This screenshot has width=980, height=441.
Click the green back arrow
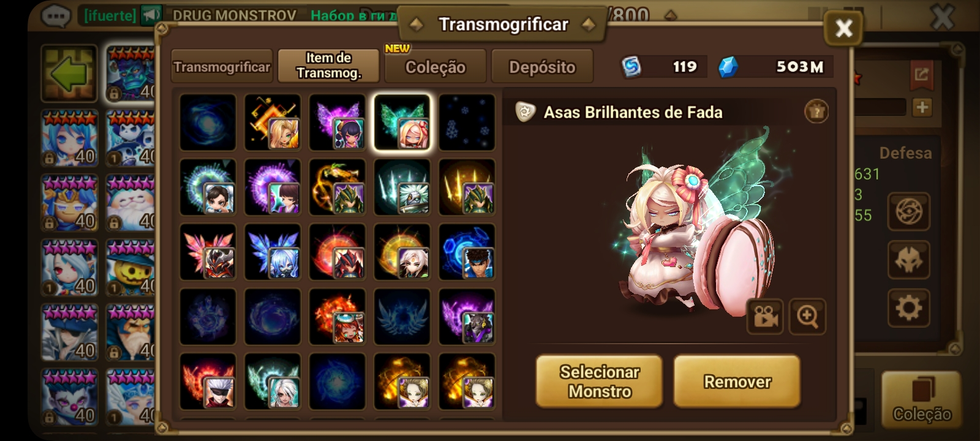(69, 73)
